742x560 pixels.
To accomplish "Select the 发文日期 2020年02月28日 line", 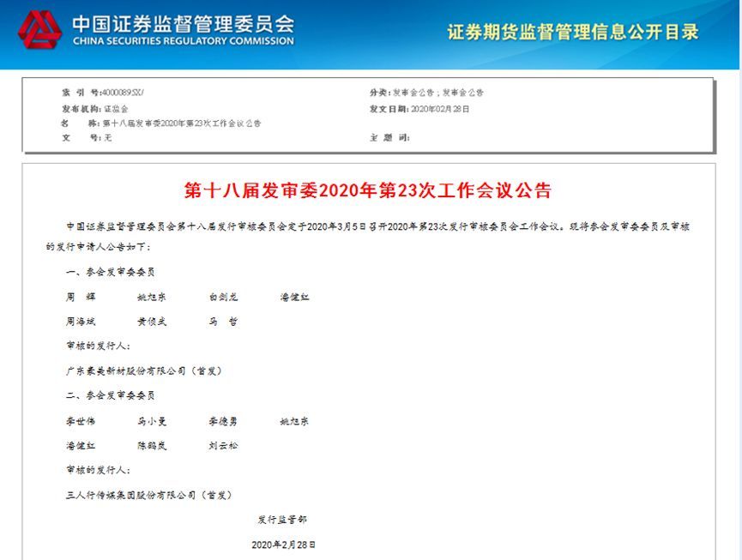I will click(419, 109).
